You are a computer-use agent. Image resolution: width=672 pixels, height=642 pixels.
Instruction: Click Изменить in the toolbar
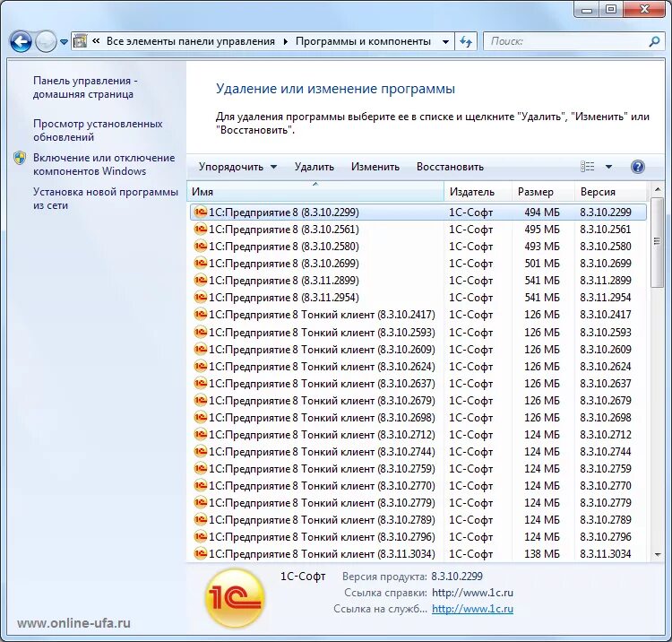click(375, 167)
